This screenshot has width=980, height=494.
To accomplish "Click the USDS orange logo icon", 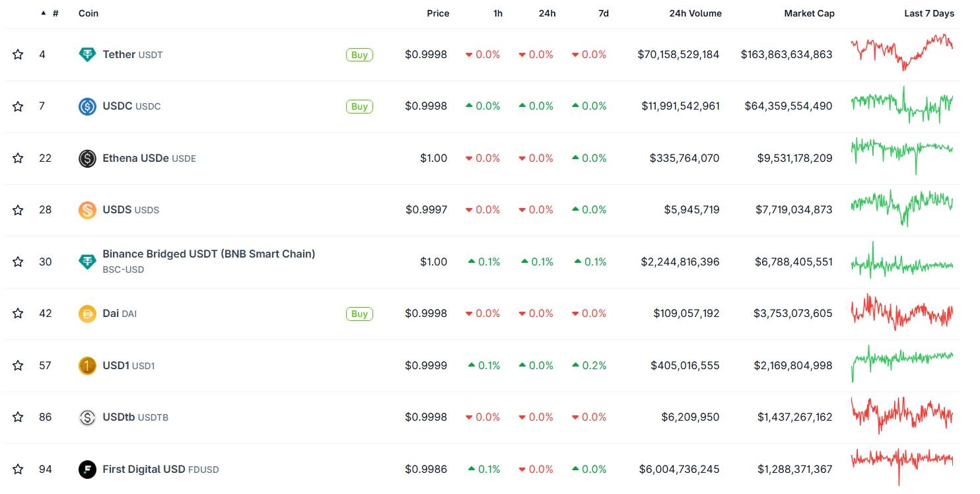I will (x=87, y=210).
